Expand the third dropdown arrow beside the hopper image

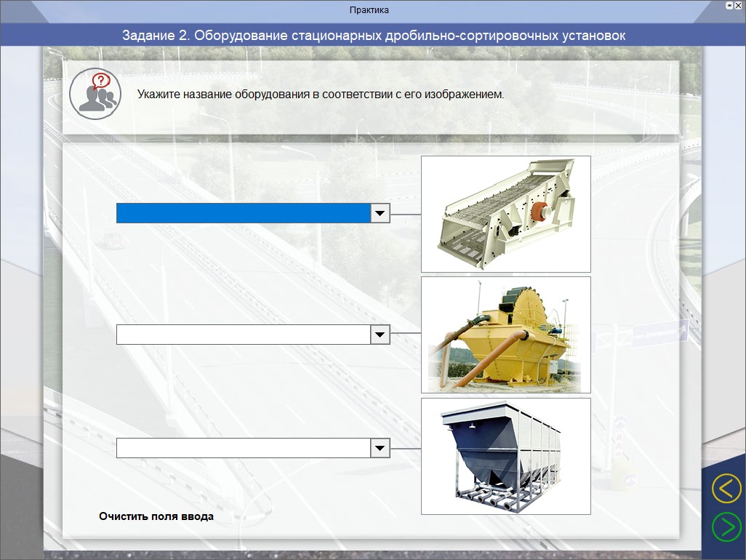pos(380,448)
